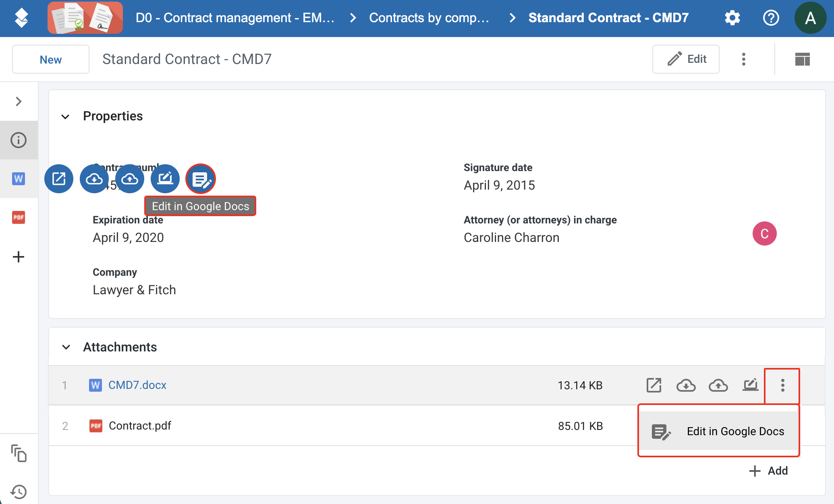The image size is (834, 504).
Task: Select the Word document tab in sidebar
Action: coord(19,179)
